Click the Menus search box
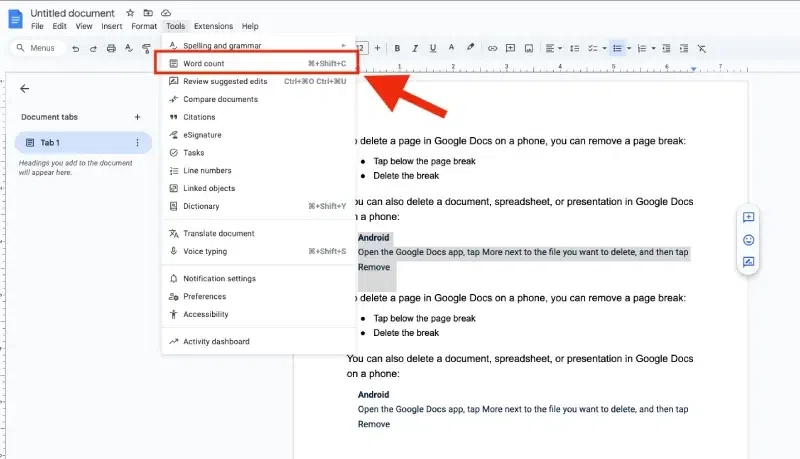The width and height of the screenshot is (800, 459). click(37, 48)
